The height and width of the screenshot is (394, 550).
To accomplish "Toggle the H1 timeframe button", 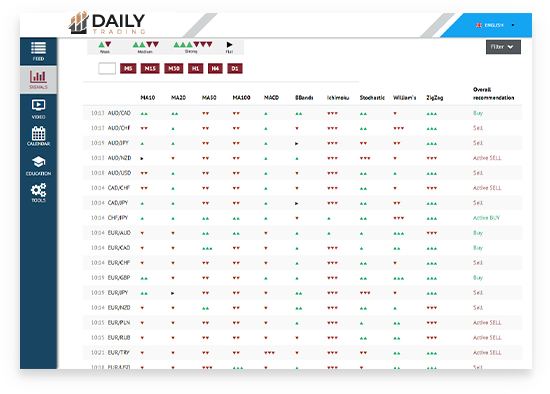I will pyautogui.click(x=195, y=68).
